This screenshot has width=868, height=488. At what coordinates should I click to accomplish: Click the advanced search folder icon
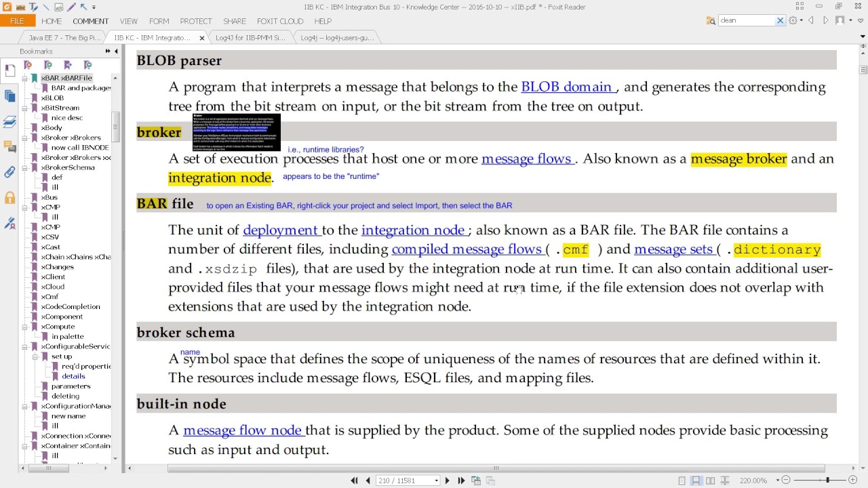coord(711,20)
